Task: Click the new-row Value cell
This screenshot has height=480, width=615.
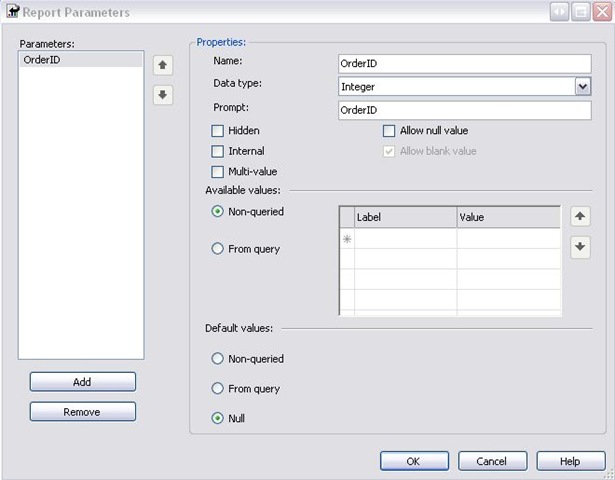Action: pyautogui.click(x=509, y=238)
